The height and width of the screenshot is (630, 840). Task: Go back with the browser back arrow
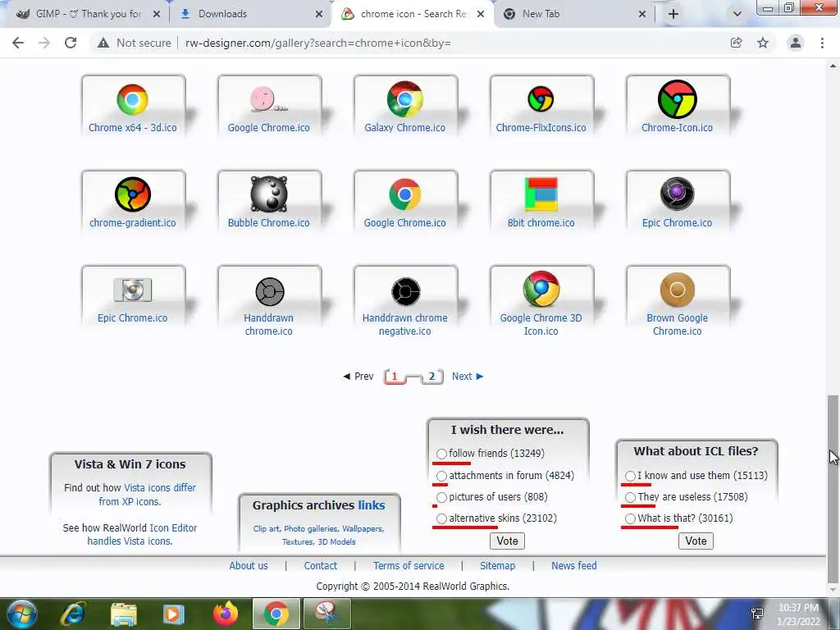[x=18, y=43]
